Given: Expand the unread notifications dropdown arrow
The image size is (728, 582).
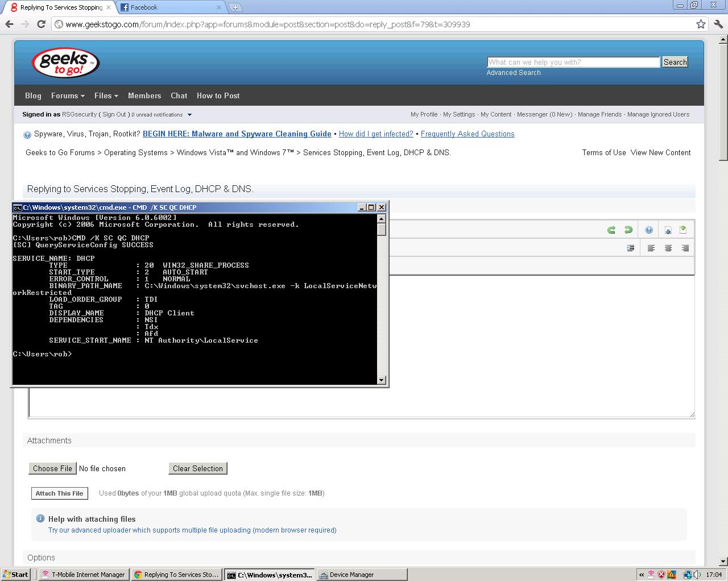Looking at the screenshot, I should pos(189,115).
